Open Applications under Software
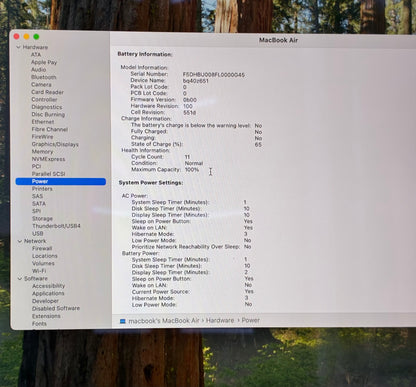The height and width of the screenshot is (387, 416). tap(48, 293)
